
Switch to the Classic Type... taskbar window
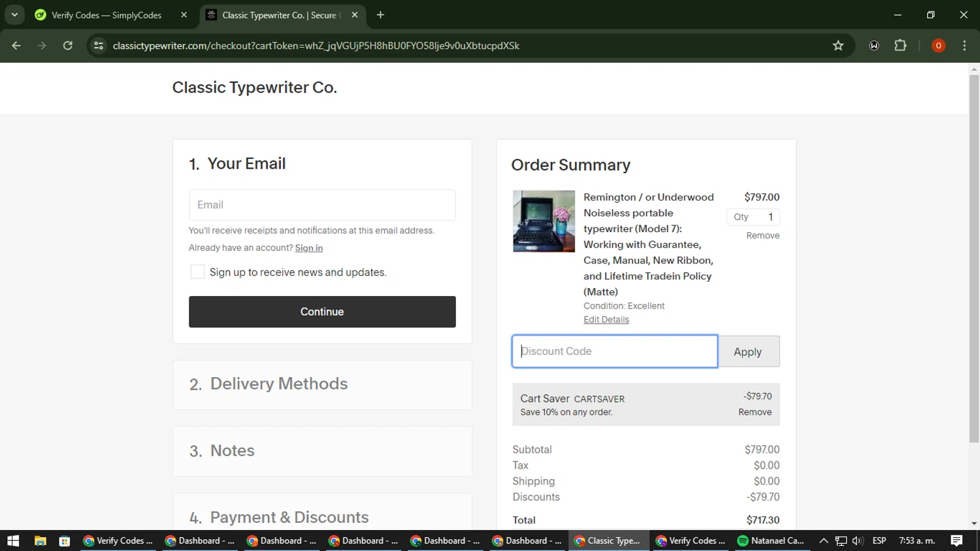tap(609, 541)
